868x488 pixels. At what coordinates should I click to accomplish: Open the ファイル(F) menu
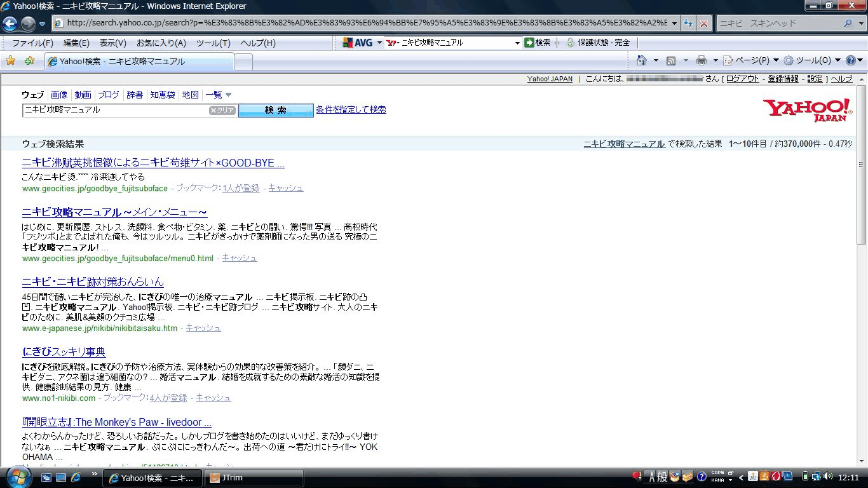[x=32, y=43]
